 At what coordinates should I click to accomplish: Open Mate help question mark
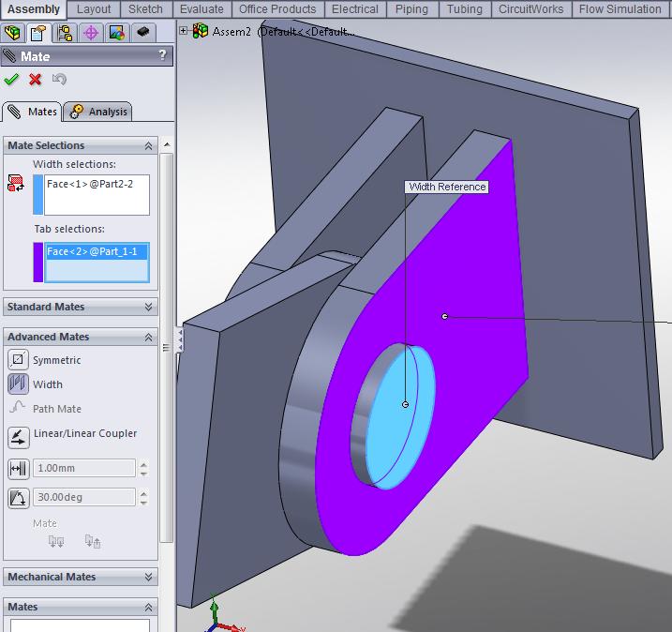coord(162,55)
